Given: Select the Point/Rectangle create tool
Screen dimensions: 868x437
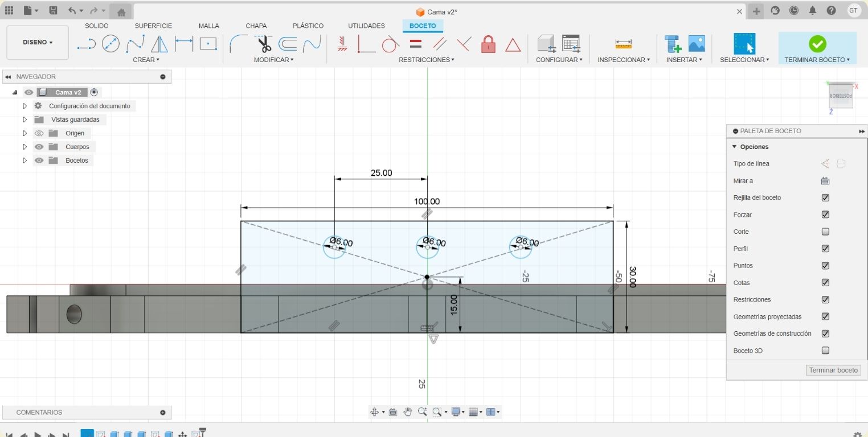Looking at the screenshot, I should click(x=208, y=44).
